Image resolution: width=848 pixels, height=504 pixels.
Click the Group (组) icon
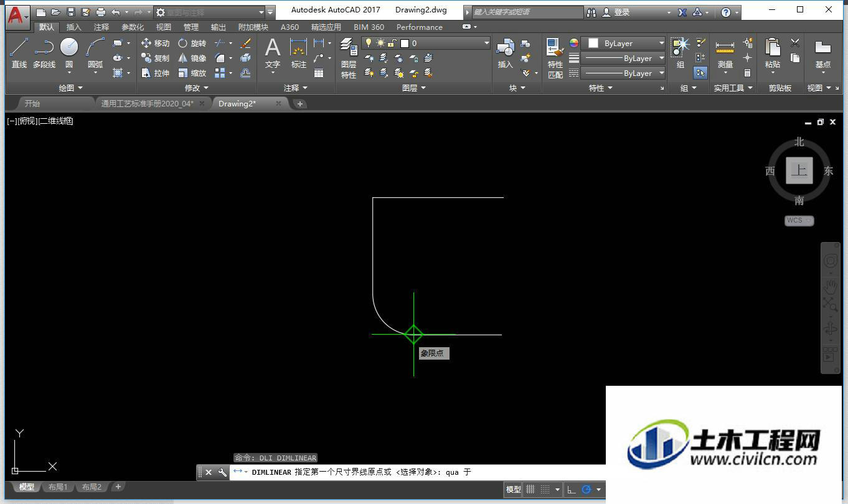coord(681,53)
